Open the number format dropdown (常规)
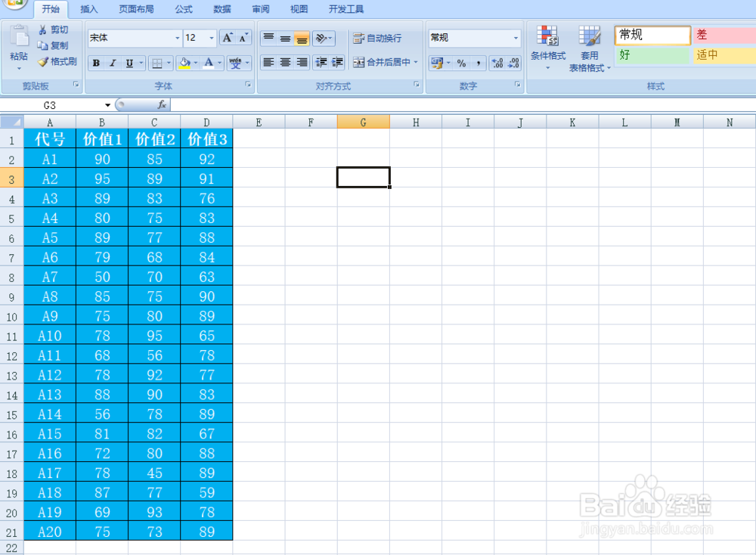 point(516,38)
